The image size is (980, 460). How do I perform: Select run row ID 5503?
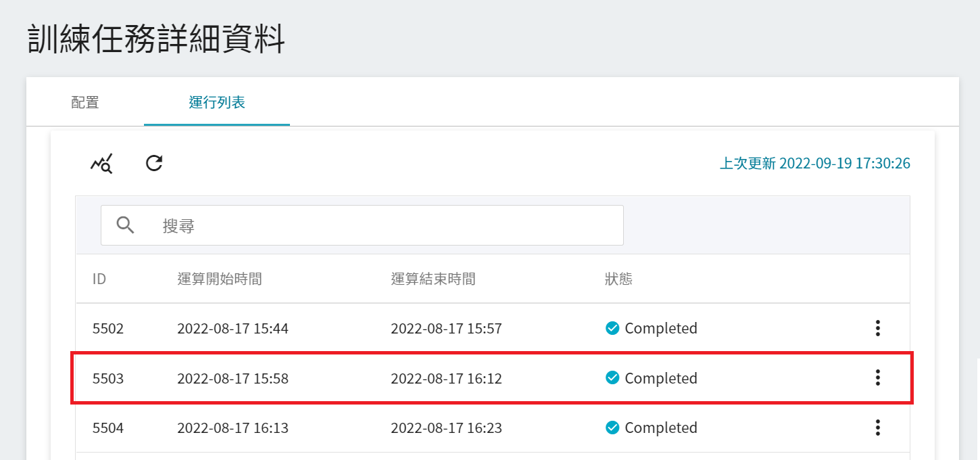click(x=108, y=378)
